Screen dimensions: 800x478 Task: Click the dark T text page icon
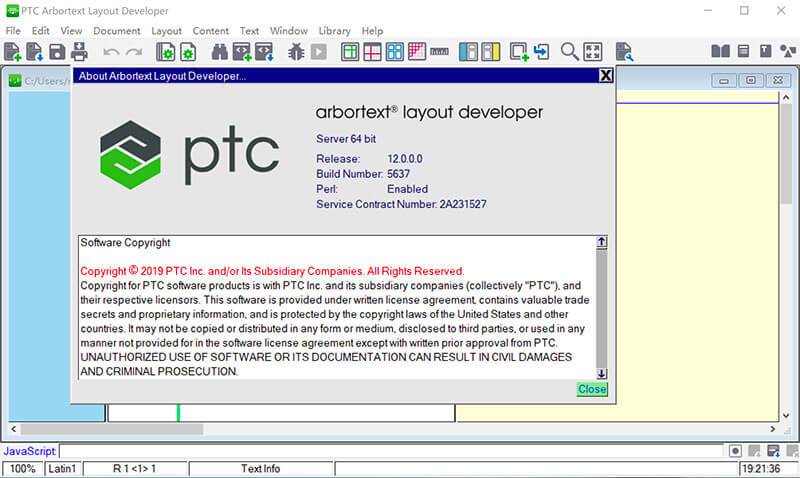point(765,51)
